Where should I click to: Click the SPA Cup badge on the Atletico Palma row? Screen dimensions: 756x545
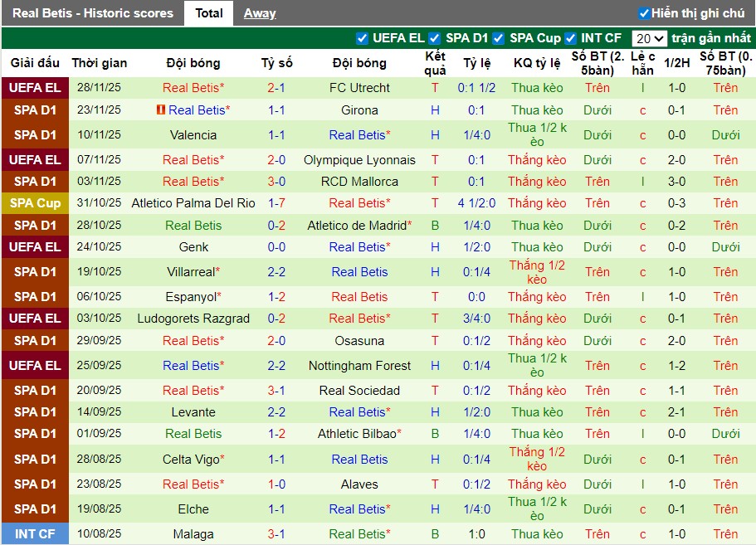tap(34, 203)
